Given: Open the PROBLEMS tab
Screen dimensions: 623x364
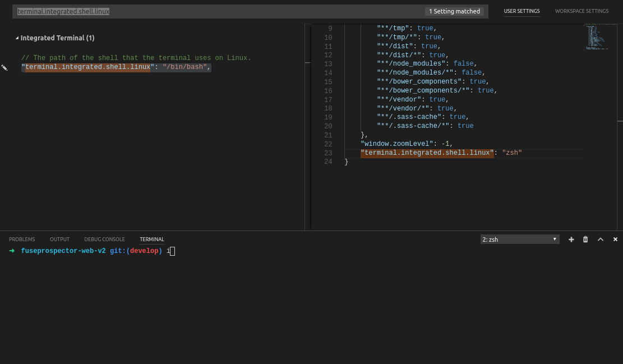Looking at the screenshot, I should 22,239.
